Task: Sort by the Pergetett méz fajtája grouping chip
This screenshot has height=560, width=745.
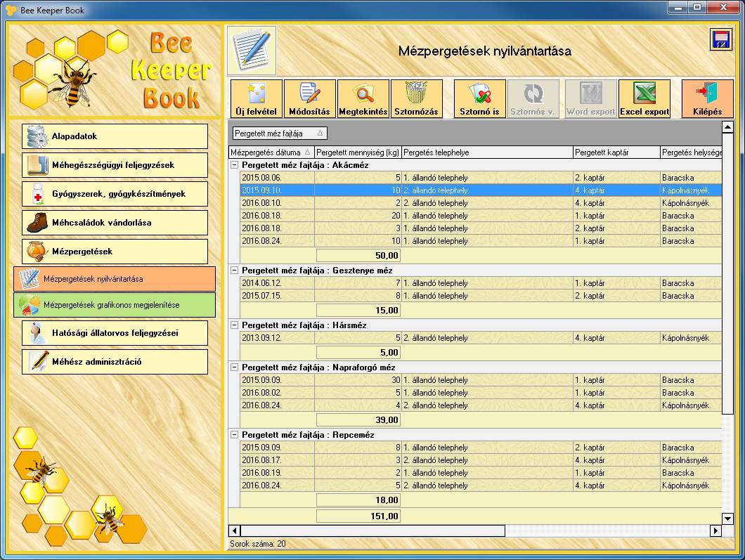Action: click(x=279, y=133)
